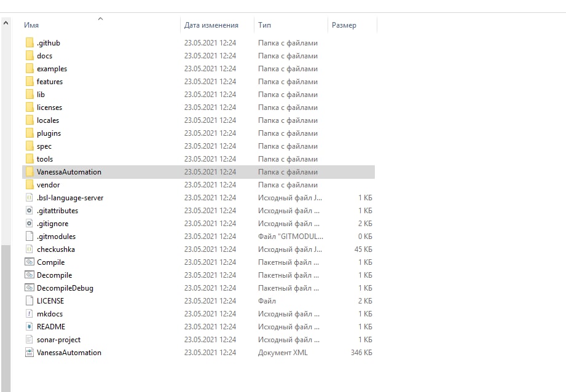
Task: Select the examples folder name
Action: point(52,69)
